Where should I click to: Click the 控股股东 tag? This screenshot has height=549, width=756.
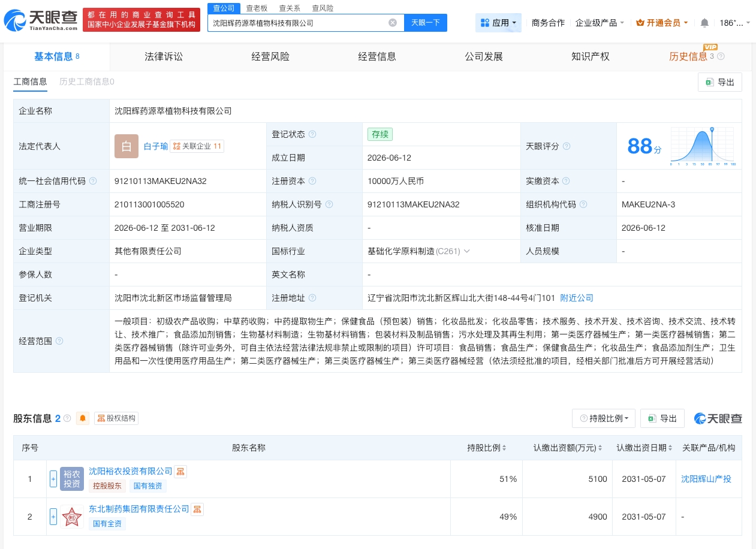[x=109, y=486]
